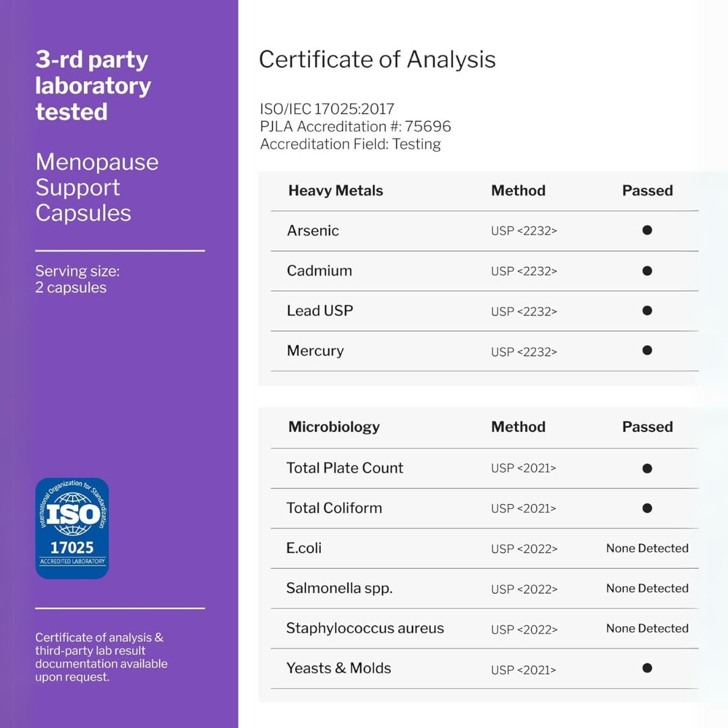Click Staphylococcus aureus None Detected result
This screenshot has height=728, width=728.
click(x=647, y=628)
